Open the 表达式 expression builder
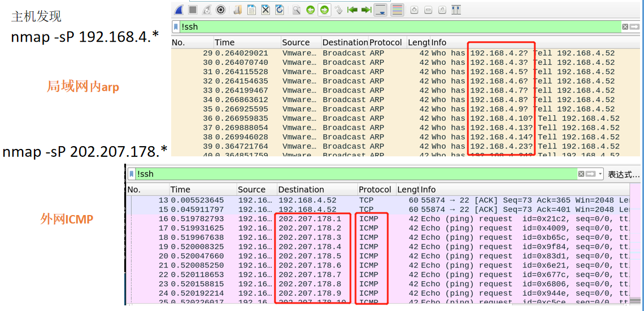Viewport: 644px width, 311px height. (x=624, y=174)
